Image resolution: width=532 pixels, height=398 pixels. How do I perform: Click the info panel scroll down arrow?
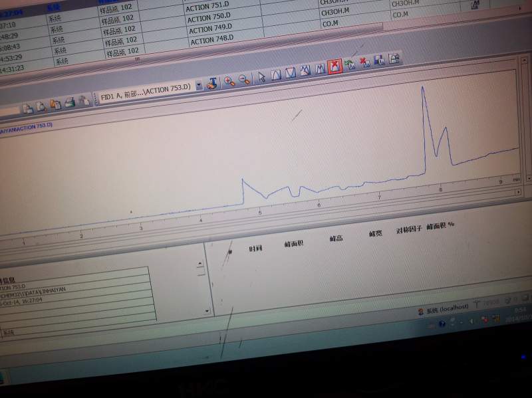207,311
